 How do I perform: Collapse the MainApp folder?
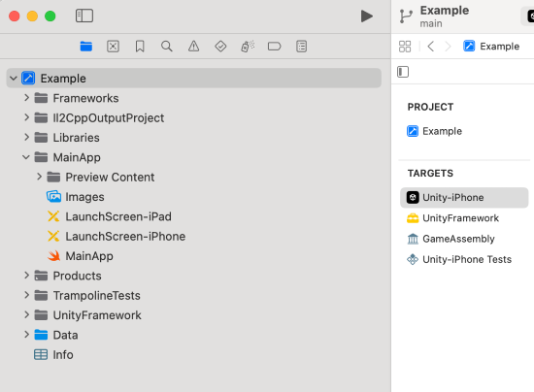click(x=26, y=157)
